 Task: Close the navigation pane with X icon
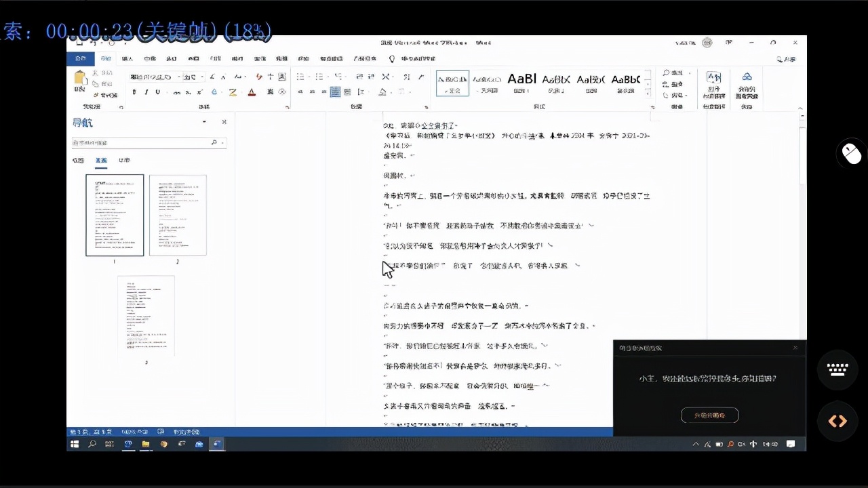point(224,122)
